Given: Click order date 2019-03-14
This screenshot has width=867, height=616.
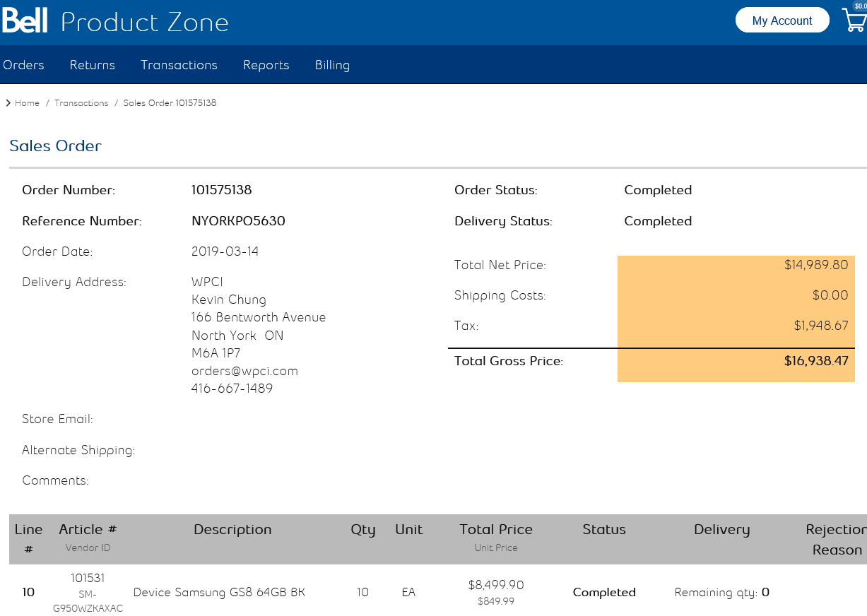Looking at the screenshot, I should click(x=225, y=251).
